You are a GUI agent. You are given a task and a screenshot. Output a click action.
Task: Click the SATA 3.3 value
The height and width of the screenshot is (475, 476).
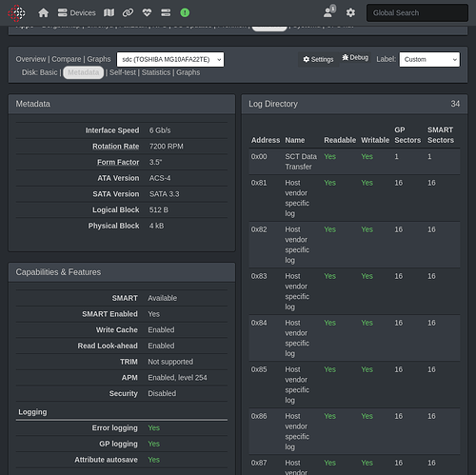[x=165, y=194]
